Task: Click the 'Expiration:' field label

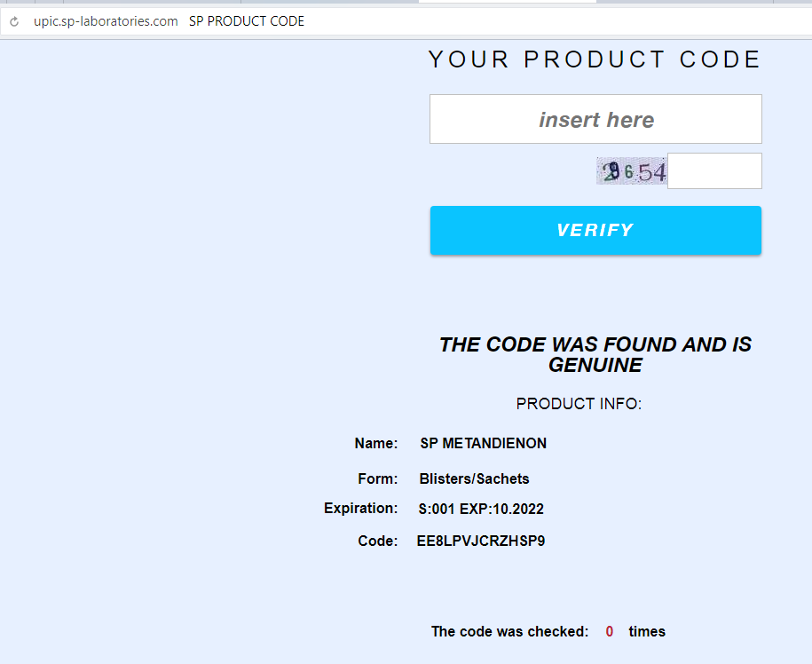Action: (360, 509)
